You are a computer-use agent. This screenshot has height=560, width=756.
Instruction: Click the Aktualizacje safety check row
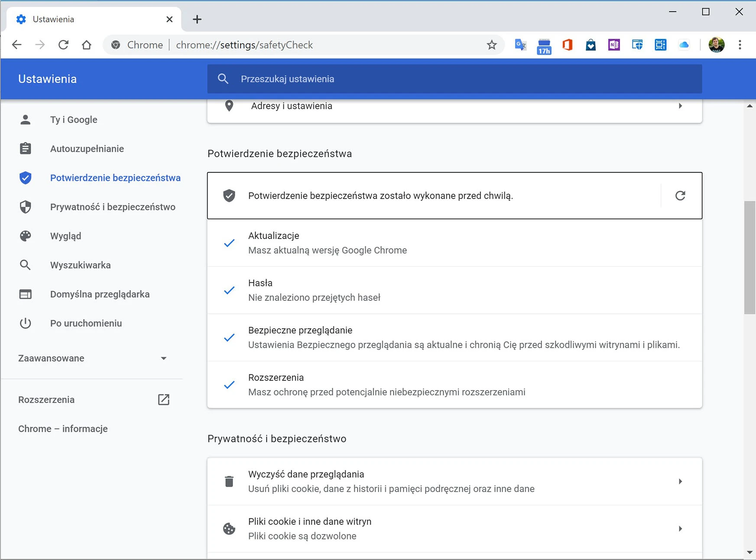(x=454, y=243)
